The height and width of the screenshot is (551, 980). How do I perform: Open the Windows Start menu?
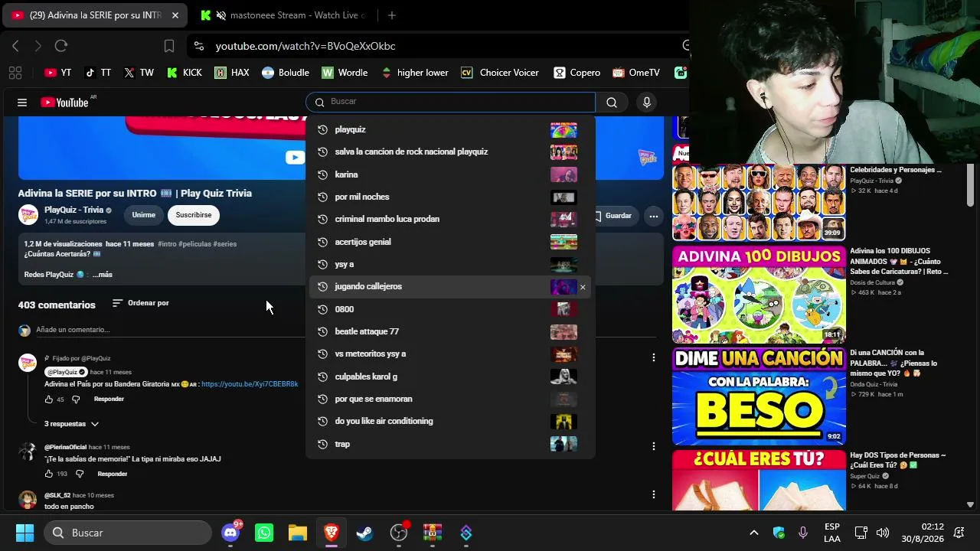coord(24,533)
